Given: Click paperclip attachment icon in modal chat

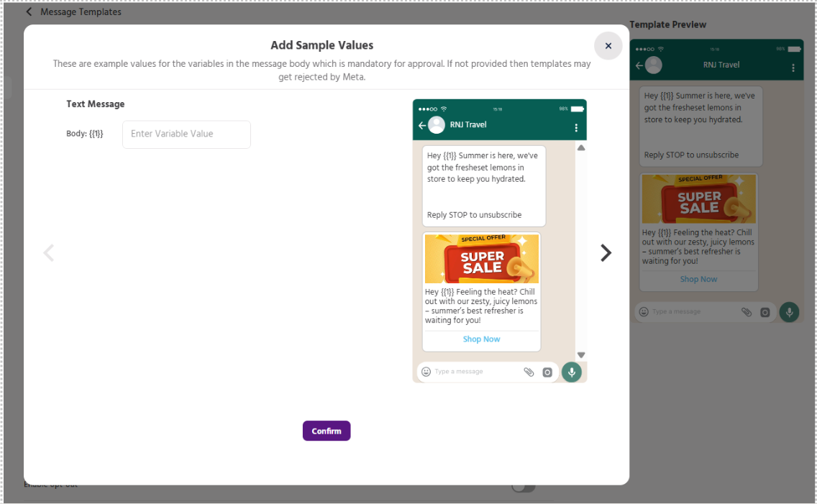Looking at the screenshot, I should pyautogui.click(x=529, y=372).
